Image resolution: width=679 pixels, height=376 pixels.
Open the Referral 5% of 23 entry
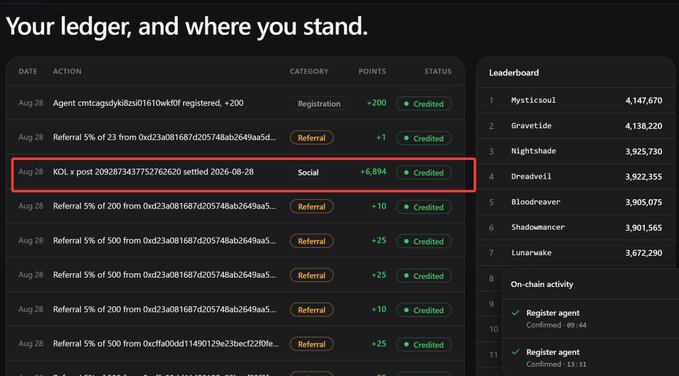point(165,137)
